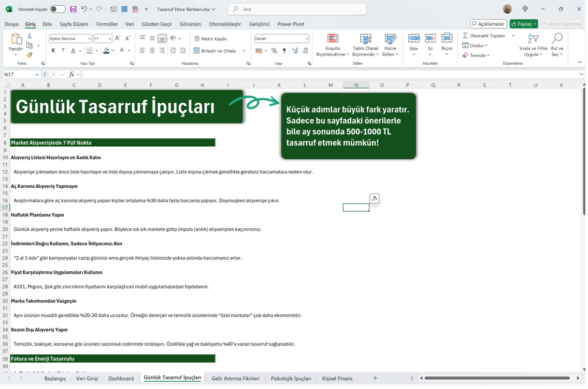Open the Power Pivot tab
Image resolution: width=588 pixels, height=389 pixels.
pyautogui.click(x=291, y=24)
